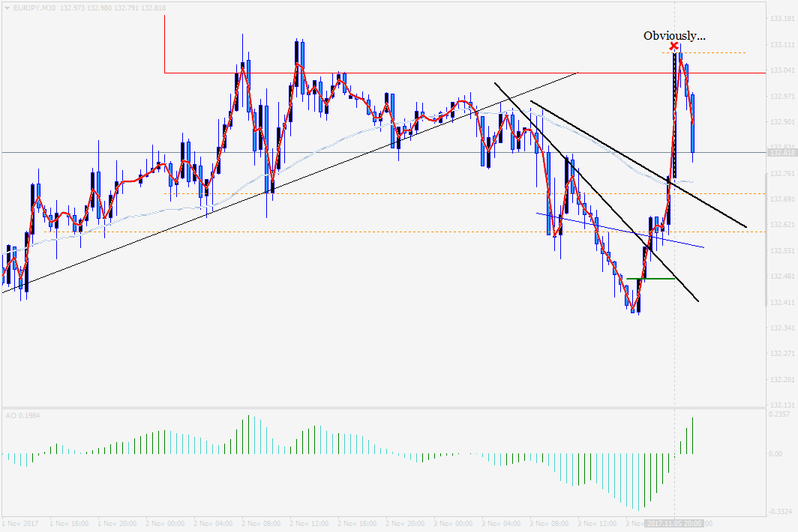Click the tallest rightmost AO histogram bar
The height and width of the screenshot is (532, 798).
click(693, 435)
